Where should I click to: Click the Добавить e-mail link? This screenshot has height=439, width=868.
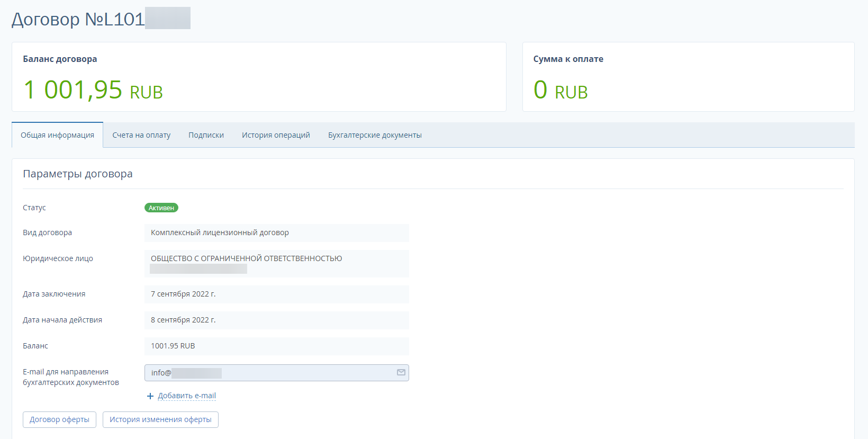(x=187, y=396)
